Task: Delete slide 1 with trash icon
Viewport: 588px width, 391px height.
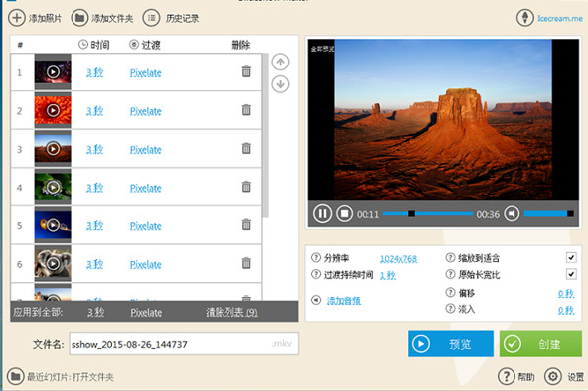Action: click(x=246, y=71)
